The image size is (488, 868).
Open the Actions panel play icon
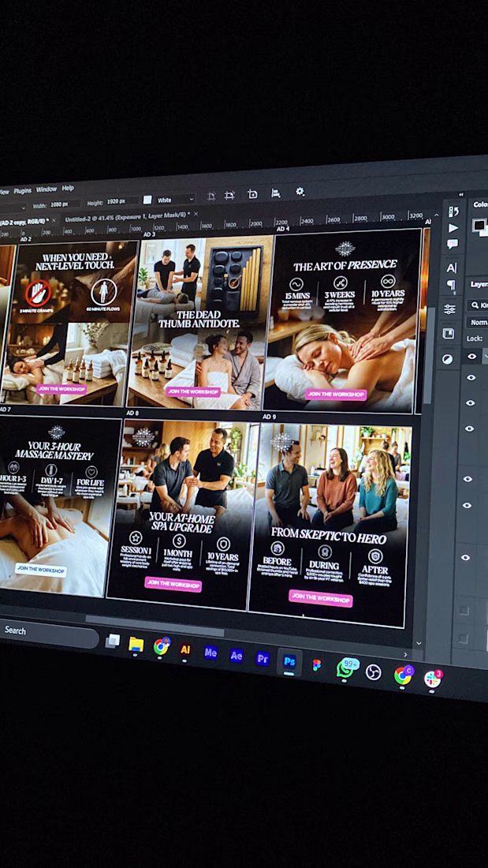tap(453, 228)
